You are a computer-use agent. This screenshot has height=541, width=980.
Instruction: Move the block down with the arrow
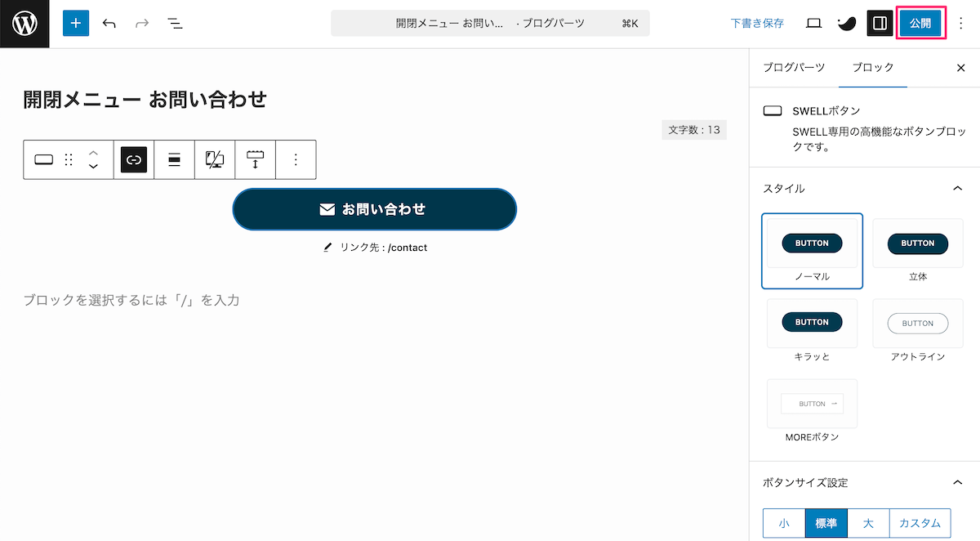pyautogui.click(x=93, y=167)
